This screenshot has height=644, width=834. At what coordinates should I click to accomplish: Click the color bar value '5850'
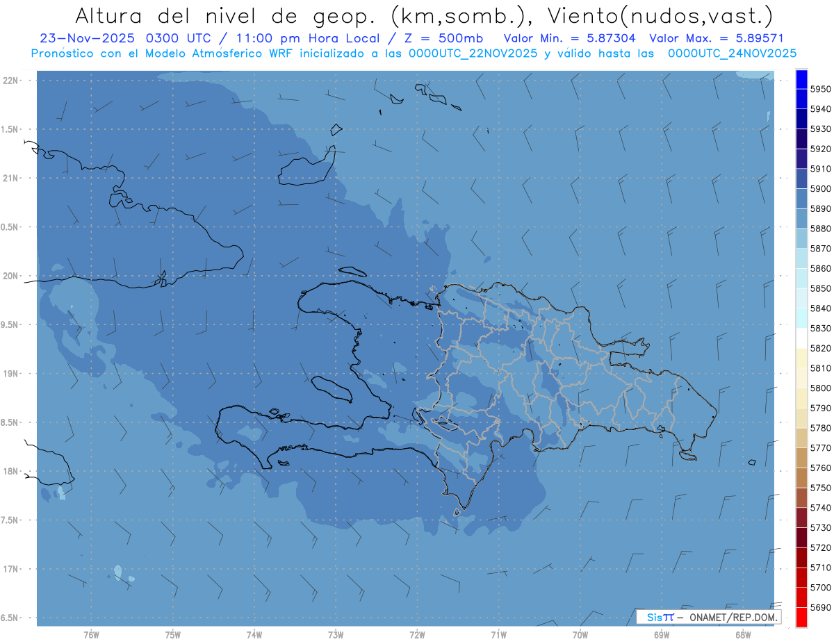(821, 288)
